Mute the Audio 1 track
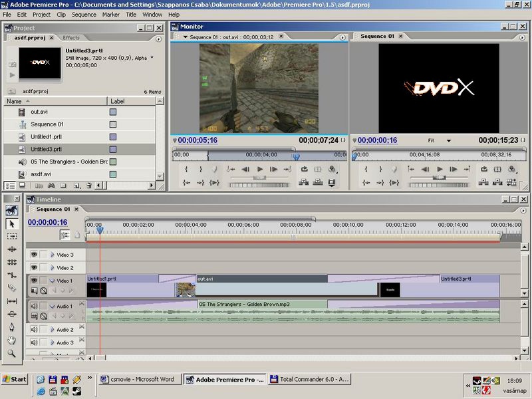The image size is (532, 399). (34, 306)
